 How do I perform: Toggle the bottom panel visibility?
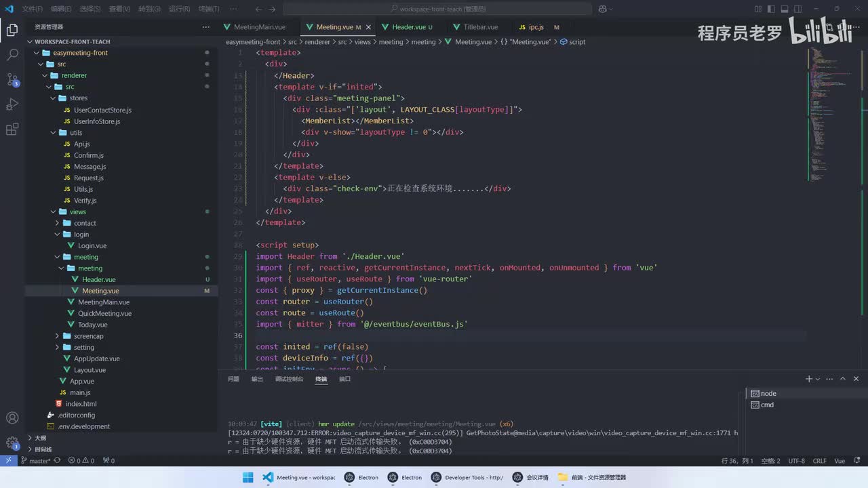(784, 9)
